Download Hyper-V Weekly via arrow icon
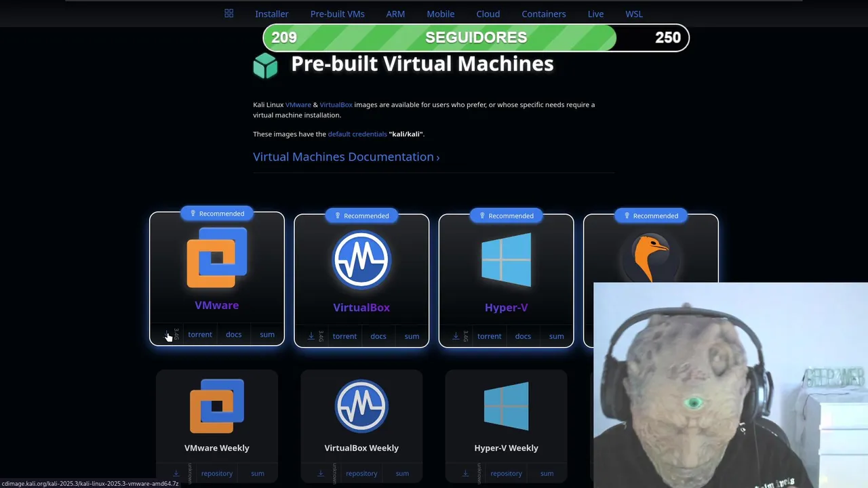 [465, 473]
